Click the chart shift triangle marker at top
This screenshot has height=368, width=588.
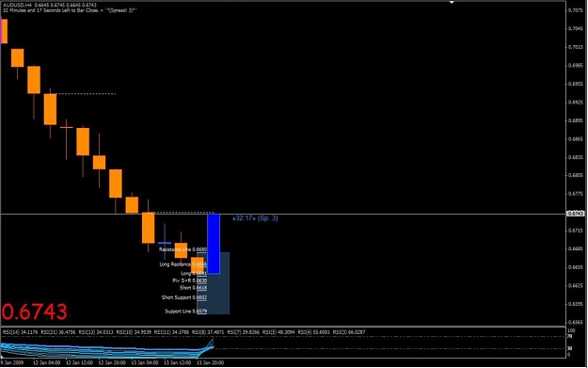click(452, 2)
